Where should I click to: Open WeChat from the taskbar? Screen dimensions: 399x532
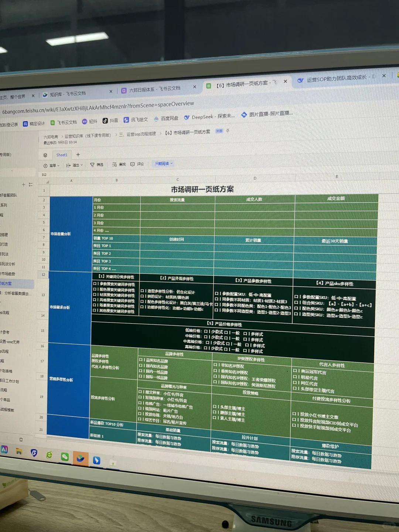tap(65, 457)
